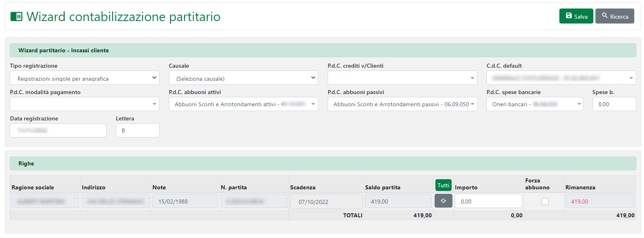Expand the C.d.C. default dropdown
The width and height of the screenshot is (644, 238).
561,78
